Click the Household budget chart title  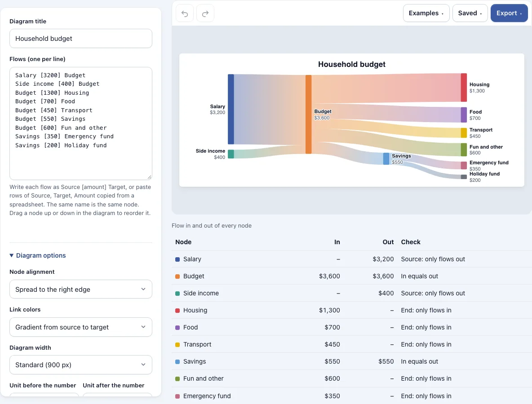coord(352,64)
